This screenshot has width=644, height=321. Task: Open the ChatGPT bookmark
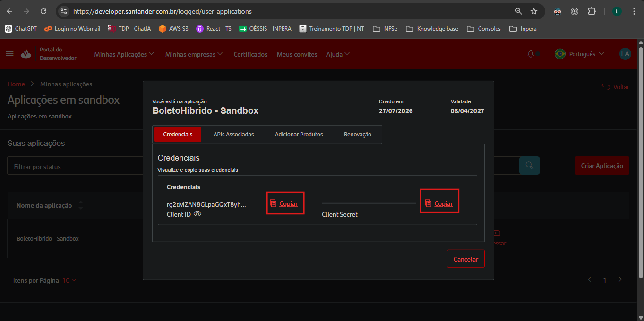[x=21, y=29]
